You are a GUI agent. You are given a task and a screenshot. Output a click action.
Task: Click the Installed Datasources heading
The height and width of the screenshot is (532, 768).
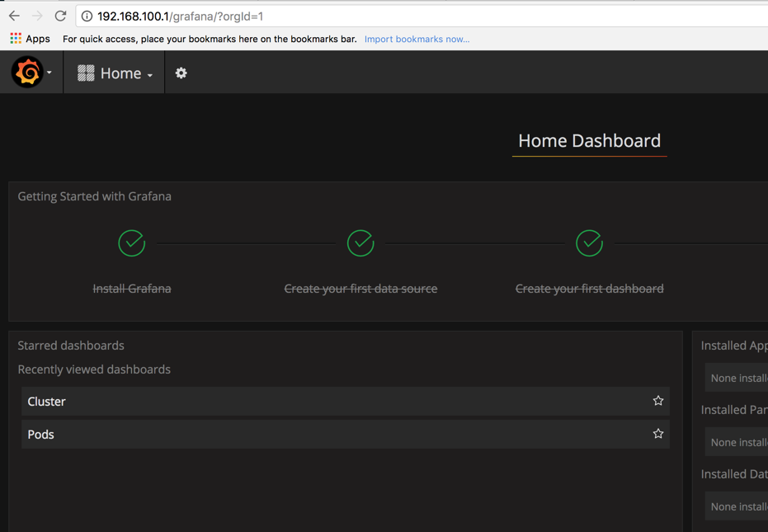click(x=734, y=473)
